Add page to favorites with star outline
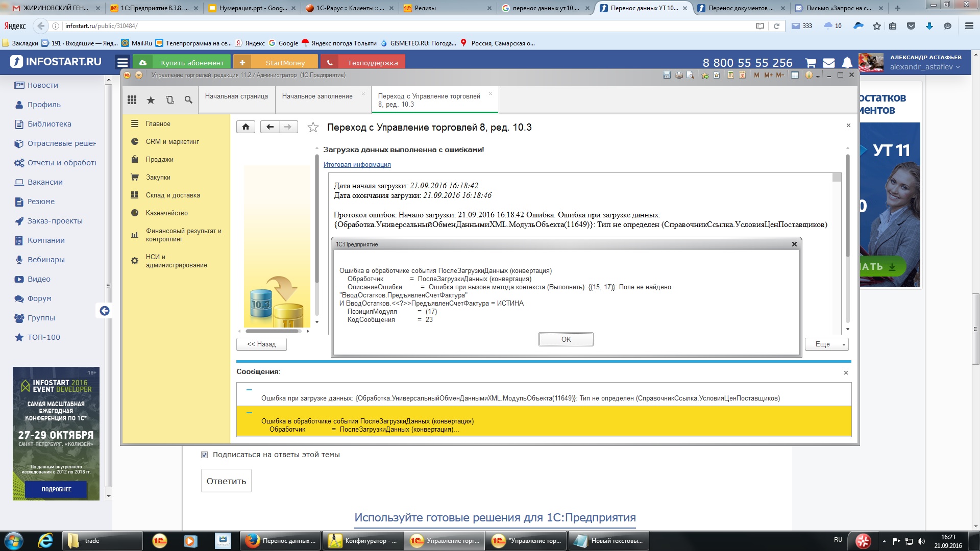 (x=313, y=127)
